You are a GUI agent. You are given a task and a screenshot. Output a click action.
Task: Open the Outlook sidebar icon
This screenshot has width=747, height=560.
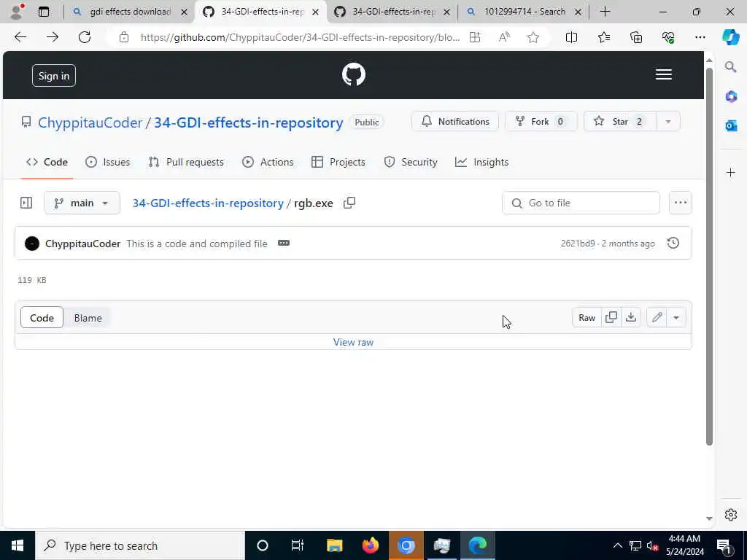click(730, 125)
